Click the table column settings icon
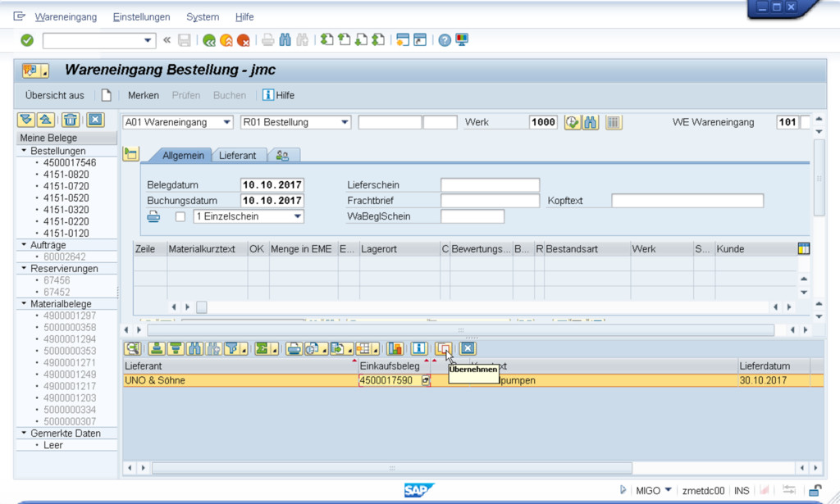 tap(803, 248)
